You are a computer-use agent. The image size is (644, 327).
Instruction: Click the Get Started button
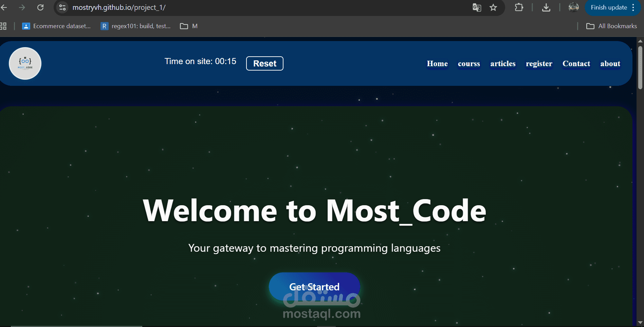[314, 287]
